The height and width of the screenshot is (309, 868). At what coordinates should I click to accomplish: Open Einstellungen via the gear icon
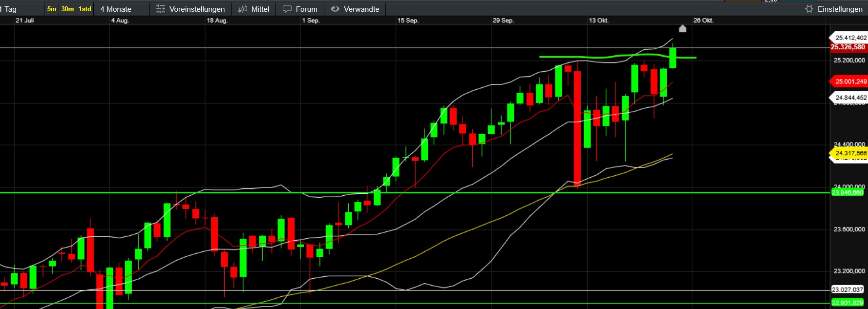809,9
